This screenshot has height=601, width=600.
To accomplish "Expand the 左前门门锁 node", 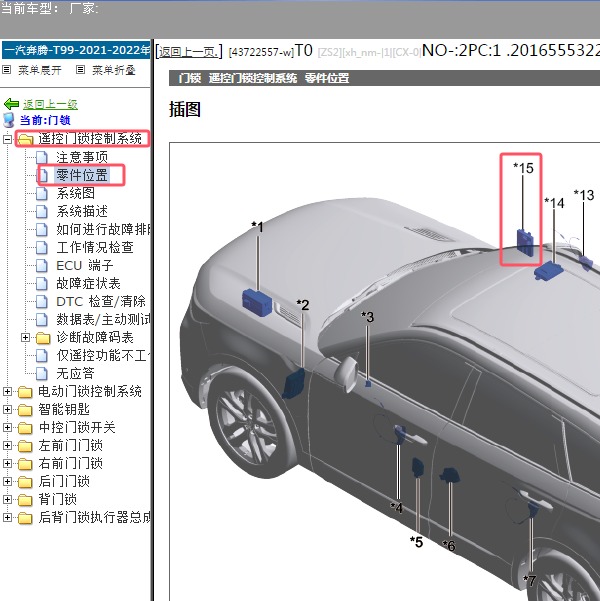I will (7, 445).
